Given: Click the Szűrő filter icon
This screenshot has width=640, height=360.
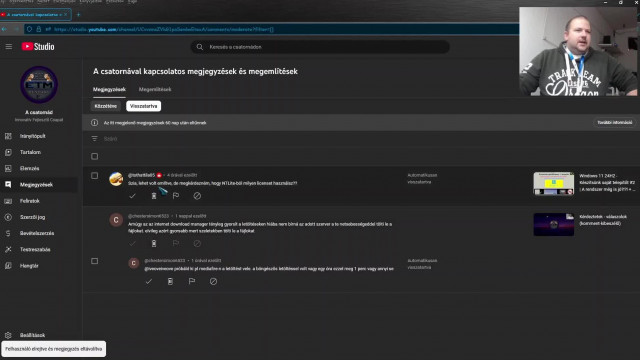Looking at the screenshot, I should (94, 139).
